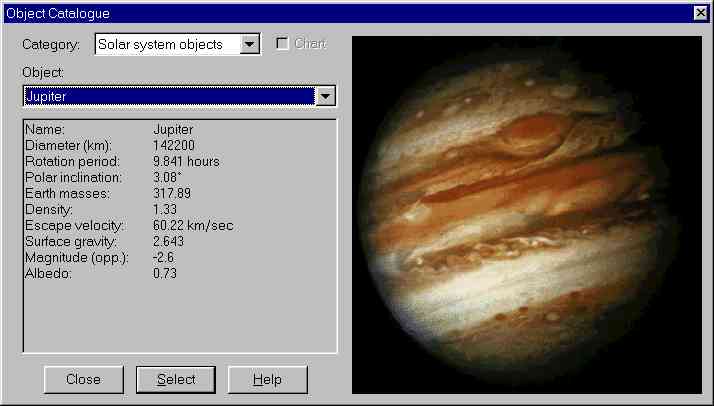
Task: Click the 'Solar system objects' category field
Action: (x=167, y=44)
